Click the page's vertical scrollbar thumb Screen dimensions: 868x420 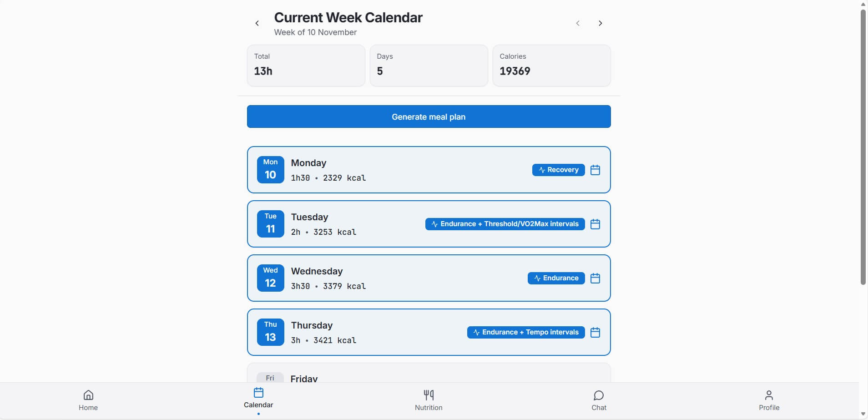[863, 146]
